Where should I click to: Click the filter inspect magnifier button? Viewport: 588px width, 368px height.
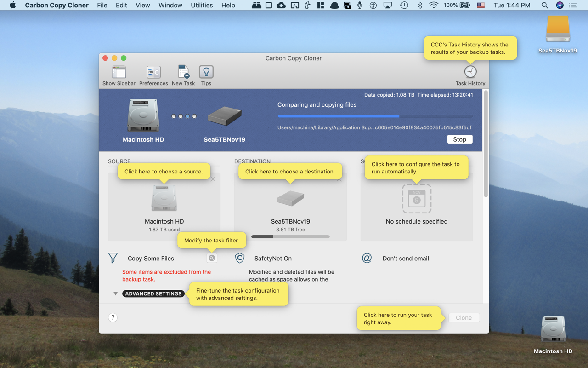[x=212, y=258]
